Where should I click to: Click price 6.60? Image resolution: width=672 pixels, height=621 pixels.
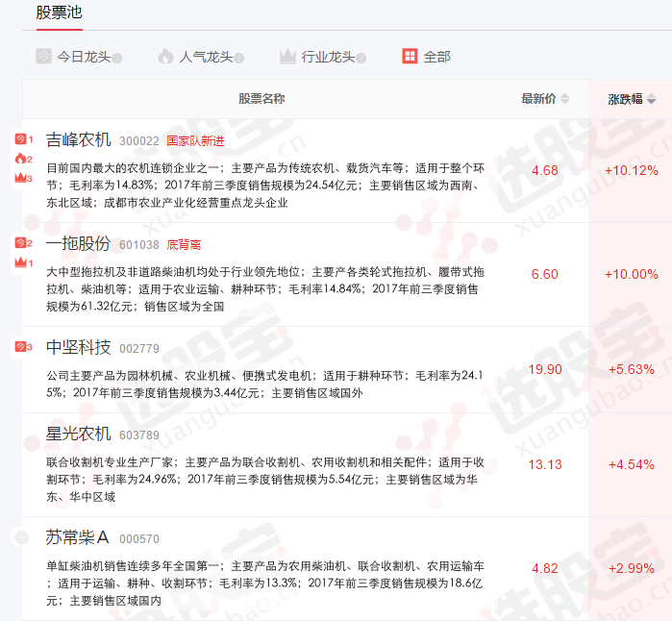tap(545, 274)
